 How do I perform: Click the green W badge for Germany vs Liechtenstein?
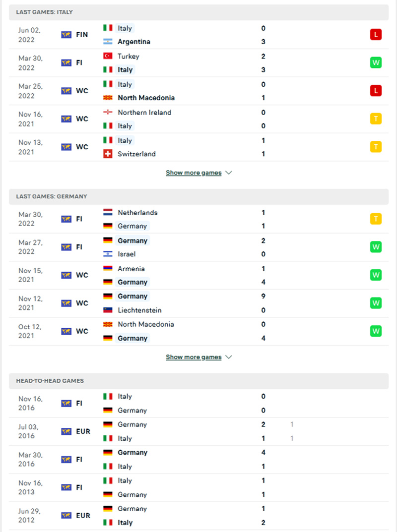376,303
